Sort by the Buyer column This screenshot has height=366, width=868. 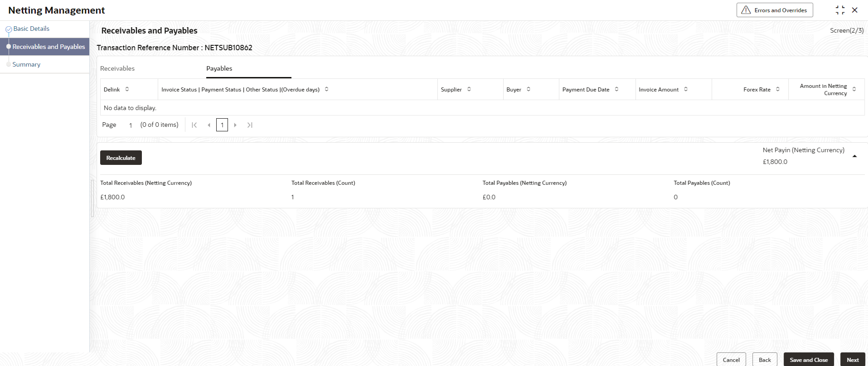(x=529, y=89)
